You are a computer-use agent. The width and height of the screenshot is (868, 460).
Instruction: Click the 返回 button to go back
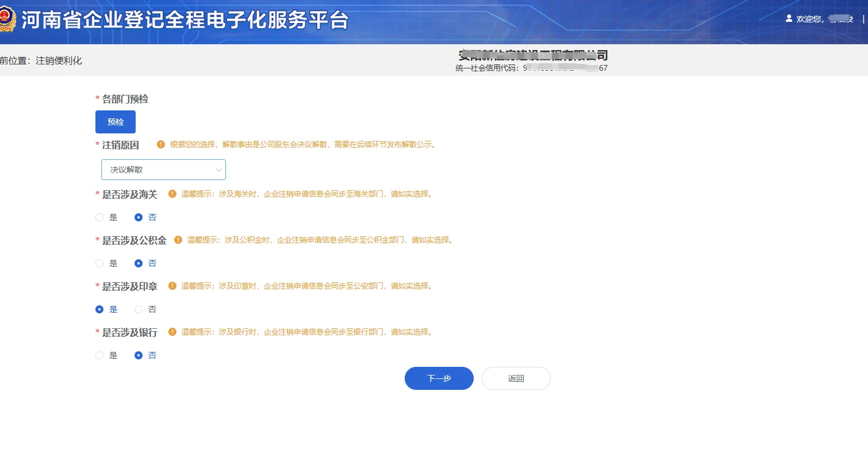[x=516, y=378]
